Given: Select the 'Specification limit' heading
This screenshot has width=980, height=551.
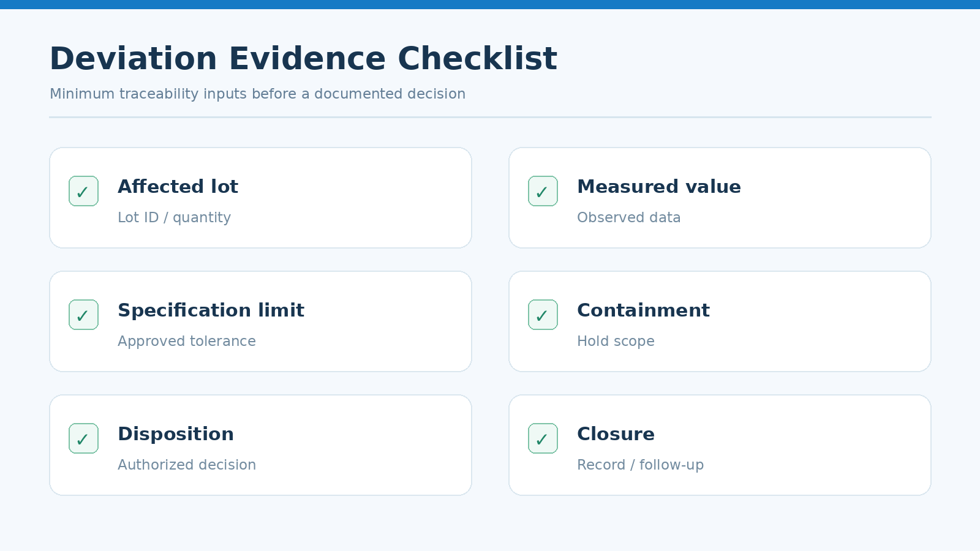Looking at the screenshot, I should [211, 310].
